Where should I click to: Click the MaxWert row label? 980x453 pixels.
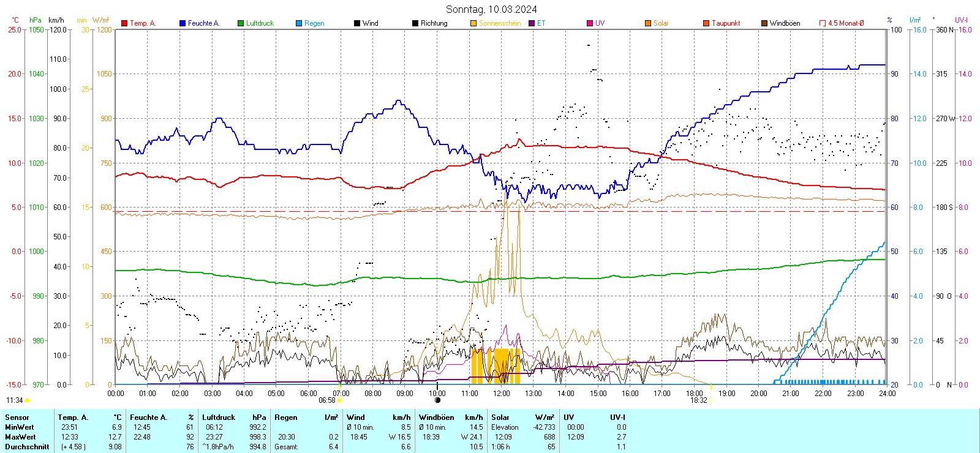click(20, 437)
